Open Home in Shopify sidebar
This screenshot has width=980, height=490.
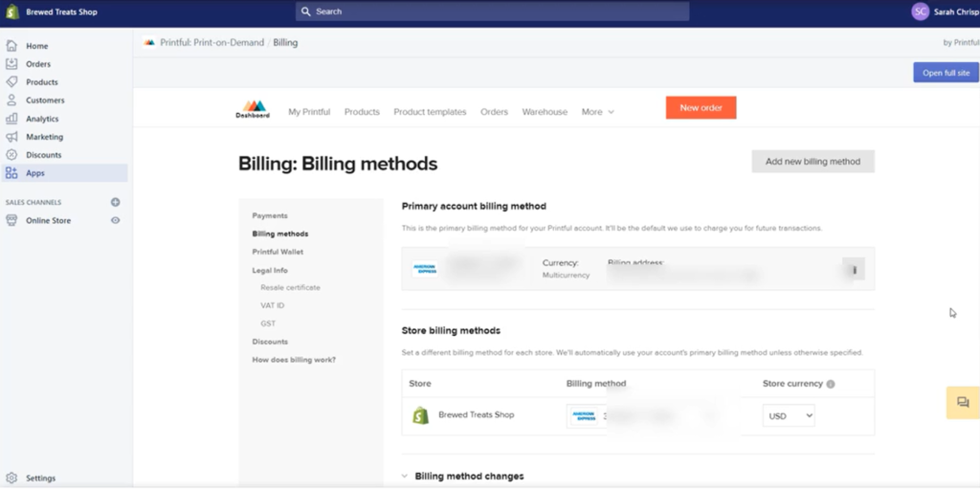[37, 46]
